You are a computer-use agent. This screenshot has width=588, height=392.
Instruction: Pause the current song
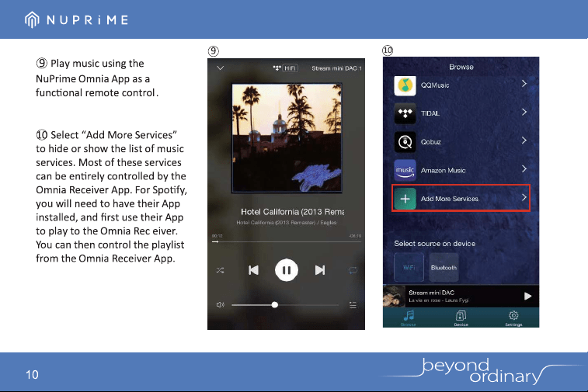tap(287, 270)
